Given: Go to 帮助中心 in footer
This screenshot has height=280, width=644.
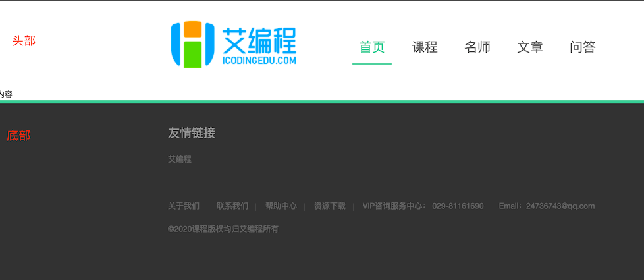Looking at the screenshot, I should pos(281,206).
